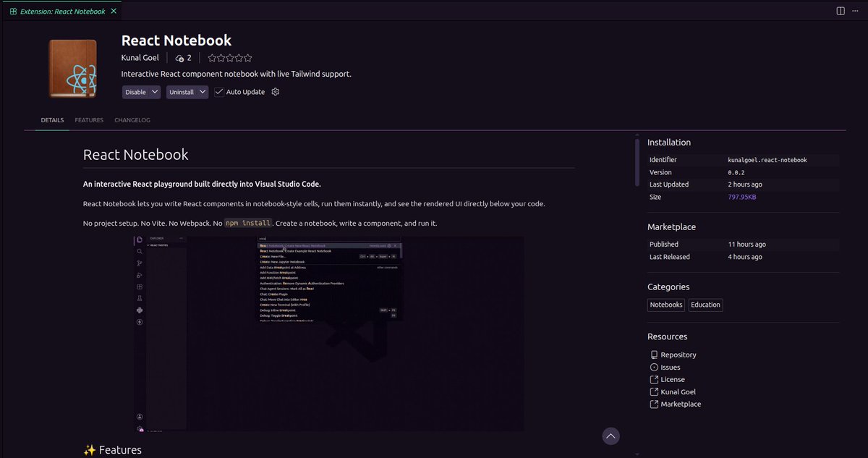Click the scroll-to-top chevron button

(611, 436)
